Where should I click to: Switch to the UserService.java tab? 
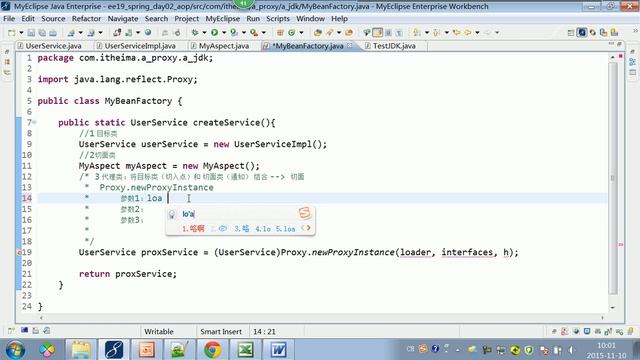coord(53,46)
